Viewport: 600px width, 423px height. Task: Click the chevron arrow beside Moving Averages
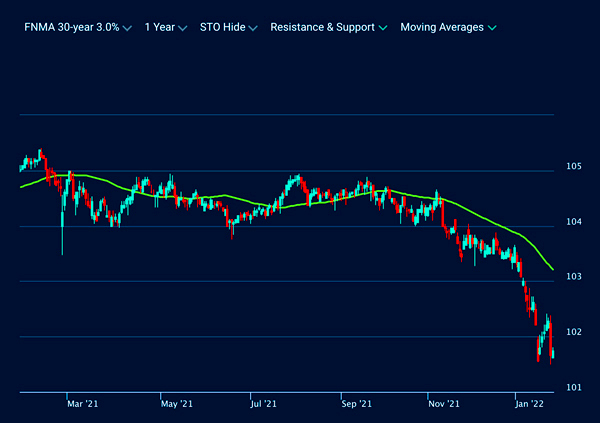click(x=490, y=28)
